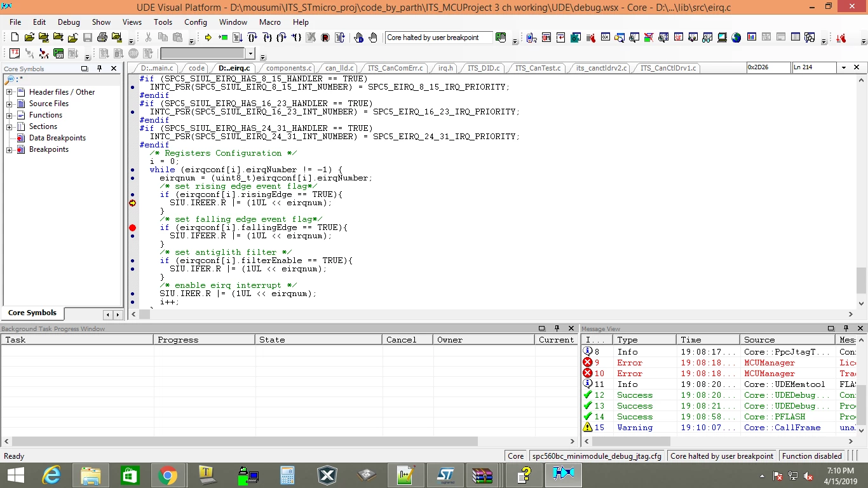Click the Background Task horizontal scrollbar thumb

coord(245,440)
